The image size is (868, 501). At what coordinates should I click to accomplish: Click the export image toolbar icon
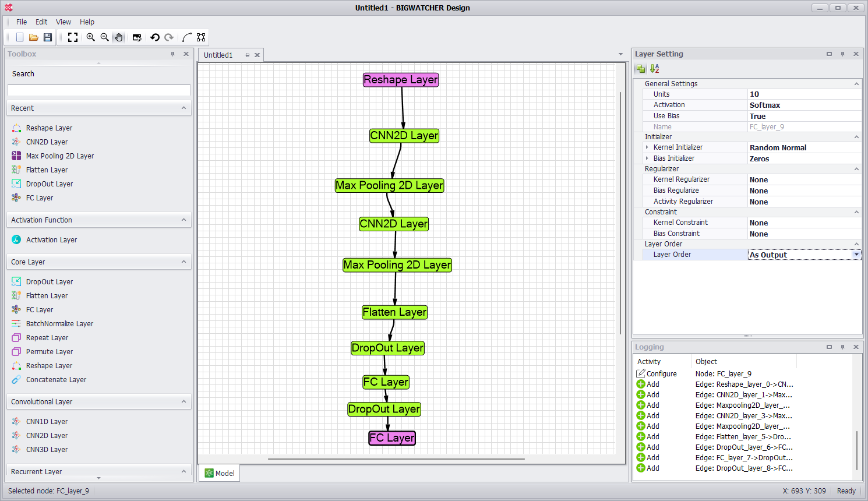[137, 37]
